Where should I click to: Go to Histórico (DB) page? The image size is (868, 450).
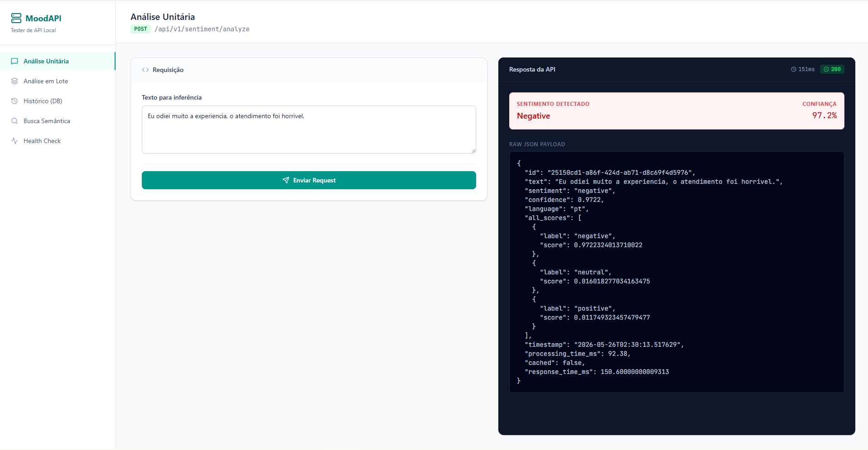pyautogui.click(x=58, y=101)
